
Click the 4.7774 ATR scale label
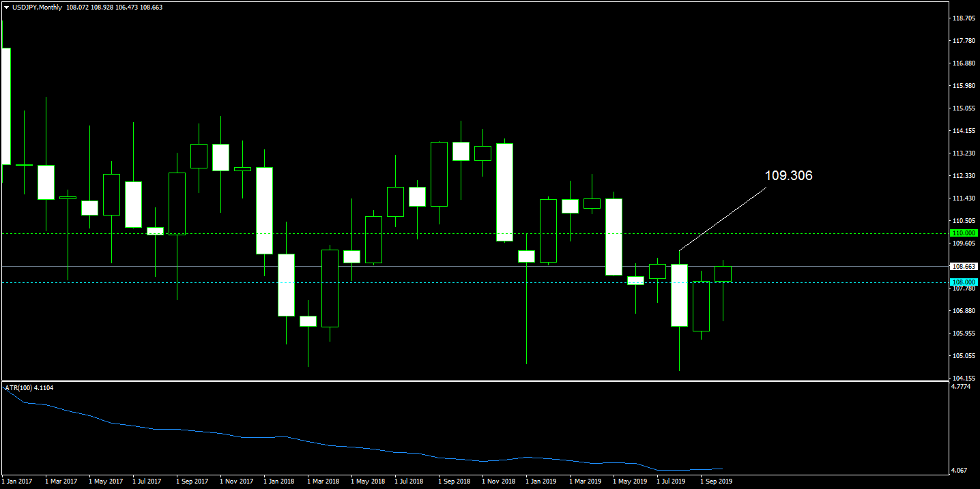point(961,386)
